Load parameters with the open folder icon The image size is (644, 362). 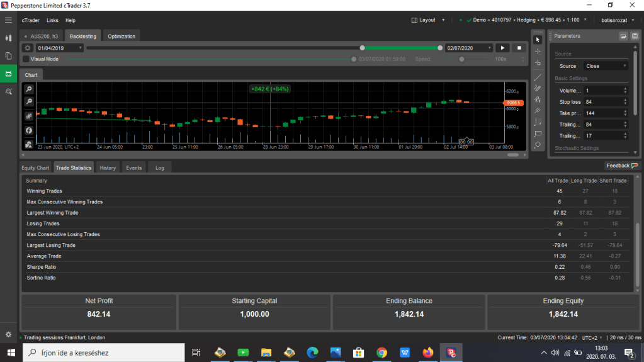point(623,36)
